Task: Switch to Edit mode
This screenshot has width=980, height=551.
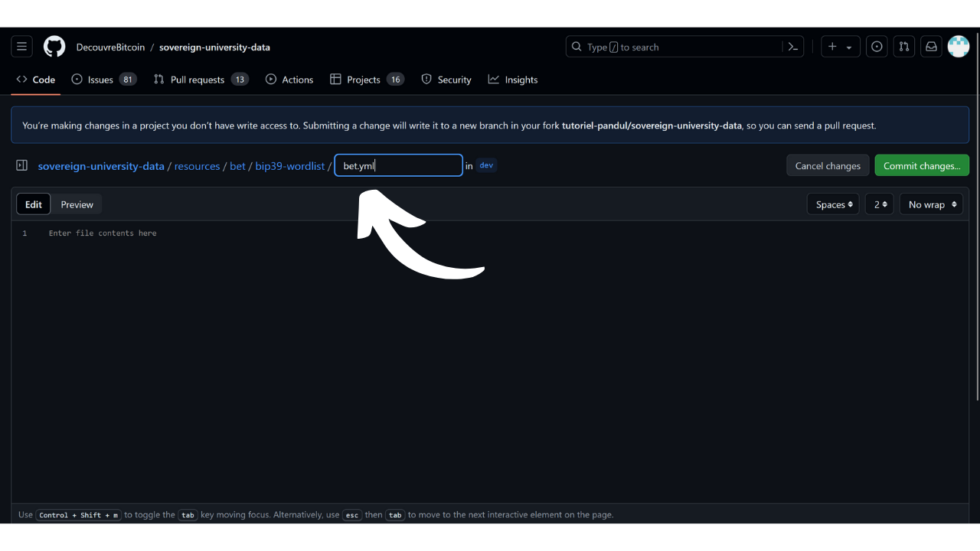Action: tap(34, 204)
